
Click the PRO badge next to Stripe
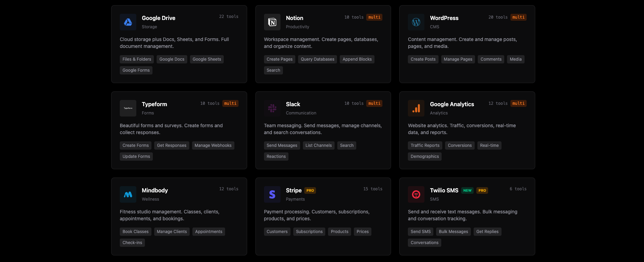(310, 191)
